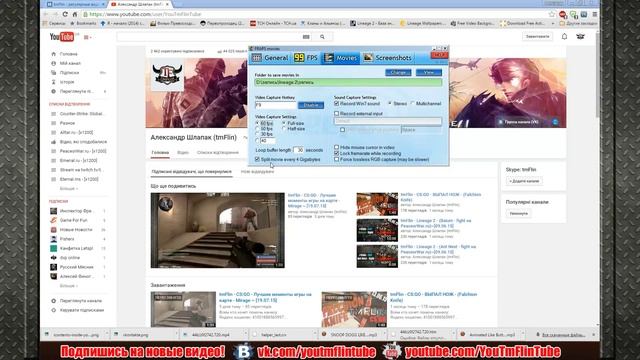Open the Falchion Knife video thumbnail
The width and height of the screenshot is (640, 360).
tap(377, 204)
